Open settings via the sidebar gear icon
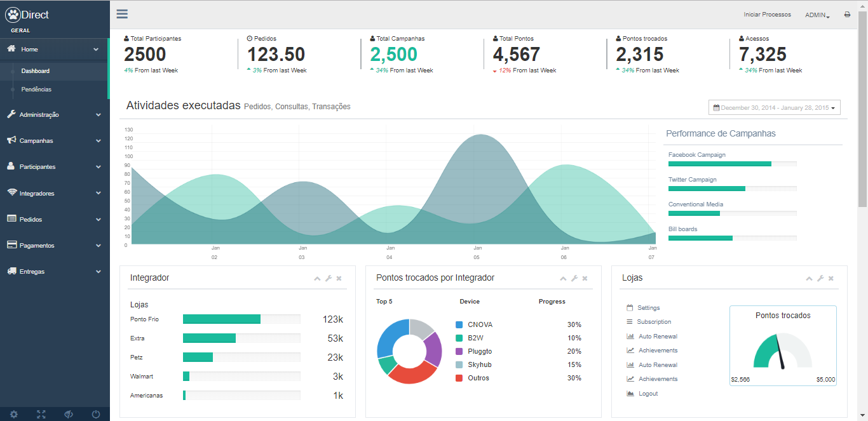Viewport: 868px width, 421px height. pyautogui.click(x=14, y=414)
